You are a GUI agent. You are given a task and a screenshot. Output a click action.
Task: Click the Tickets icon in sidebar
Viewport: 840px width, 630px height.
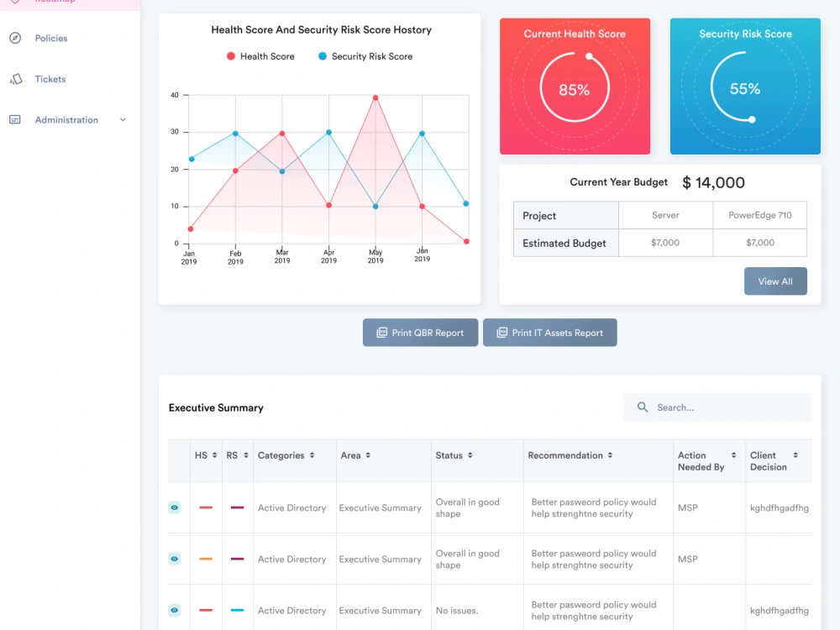coord(15,79)
